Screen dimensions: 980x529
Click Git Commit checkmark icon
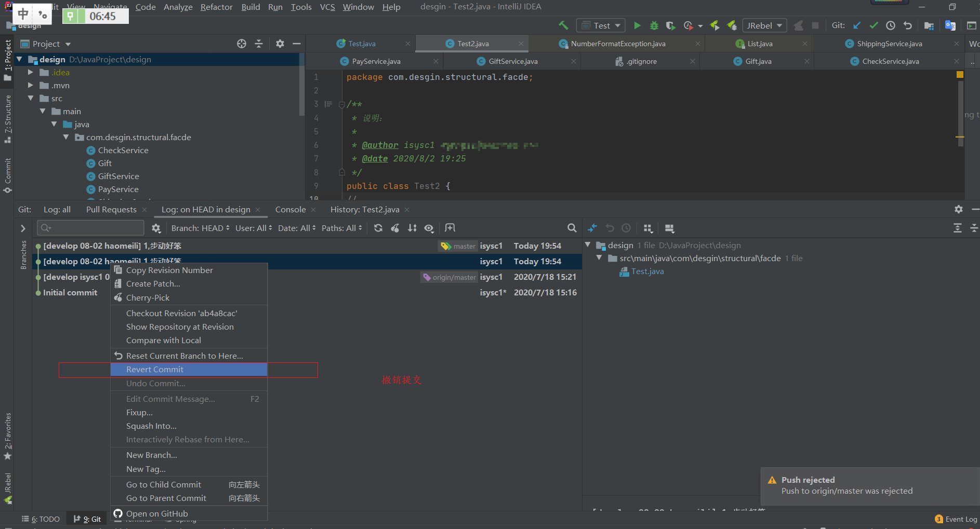click(874, 25)
